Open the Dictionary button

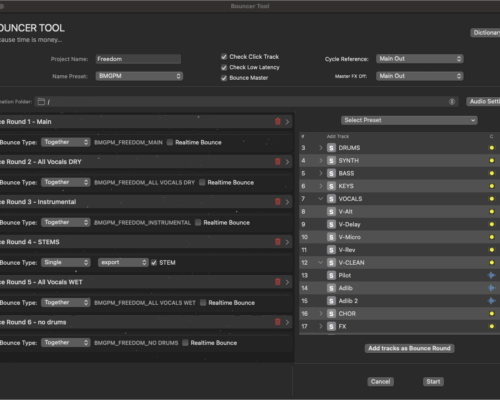[485, 33]
